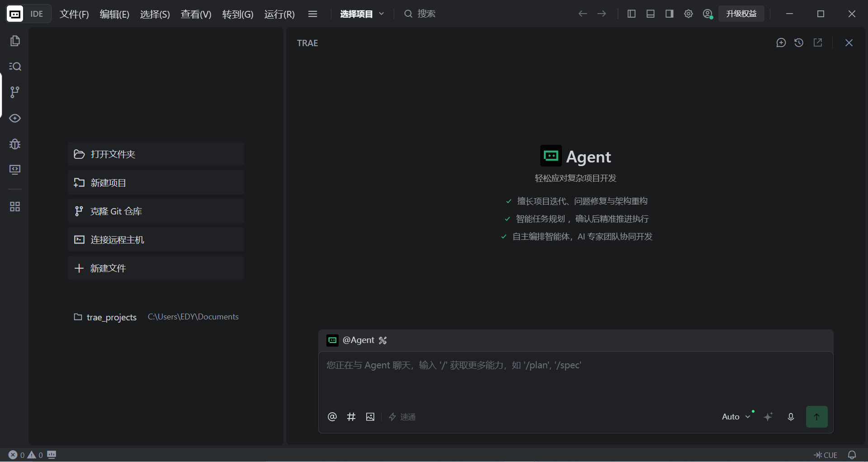868x462 pixels.
Task: Open the eye-shaped preview sidebar icon
Action: coord(15,118)
